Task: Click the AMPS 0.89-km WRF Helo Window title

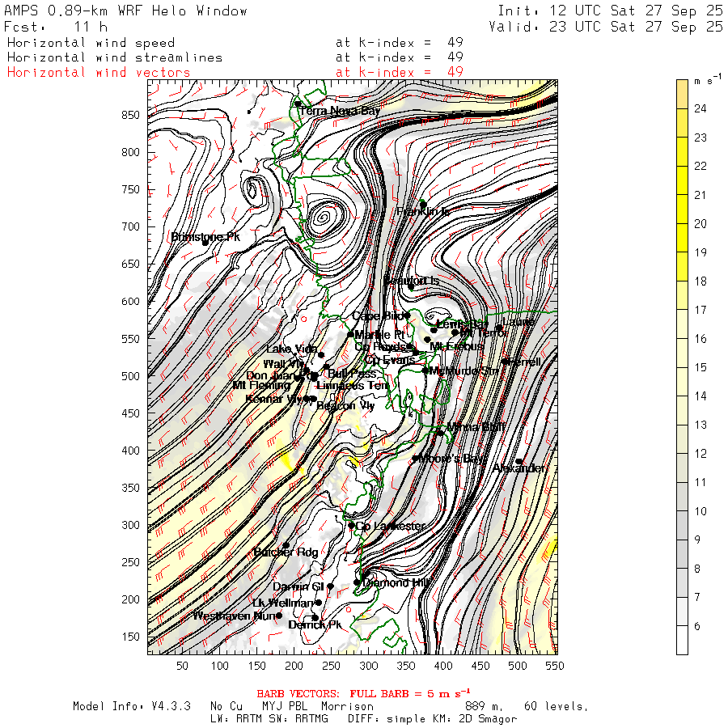Action: (x=126, y=11)
